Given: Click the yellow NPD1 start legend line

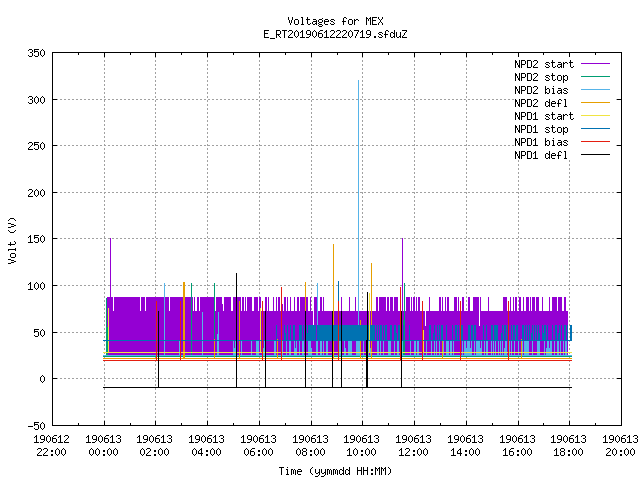Looking at the screenshot, I should (596, 116).
